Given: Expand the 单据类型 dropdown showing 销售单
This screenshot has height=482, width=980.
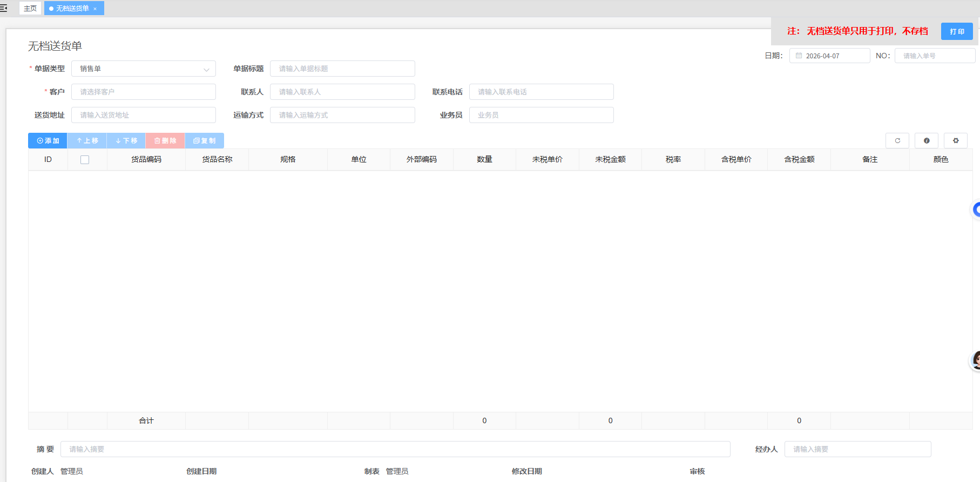Looking at the screenshot, I should point(143,69).
